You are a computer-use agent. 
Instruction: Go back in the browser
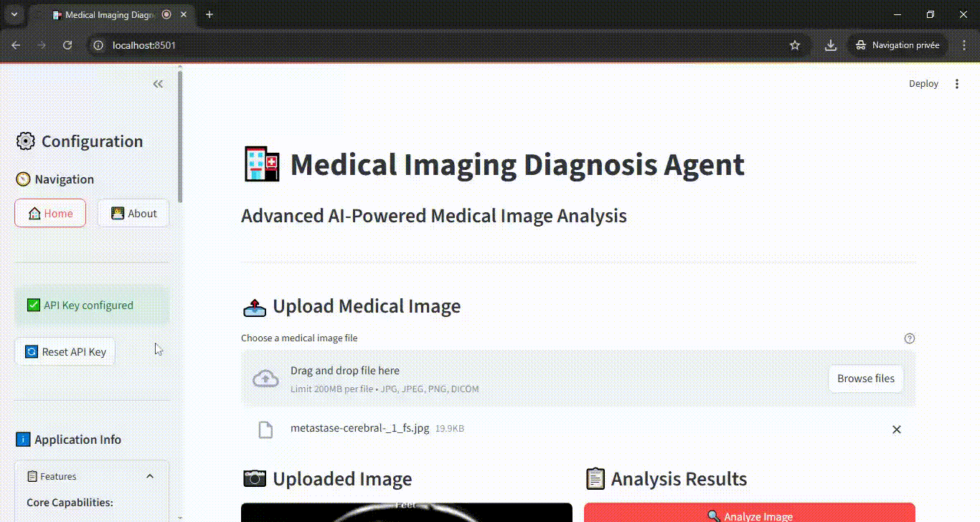coord(16,45)
